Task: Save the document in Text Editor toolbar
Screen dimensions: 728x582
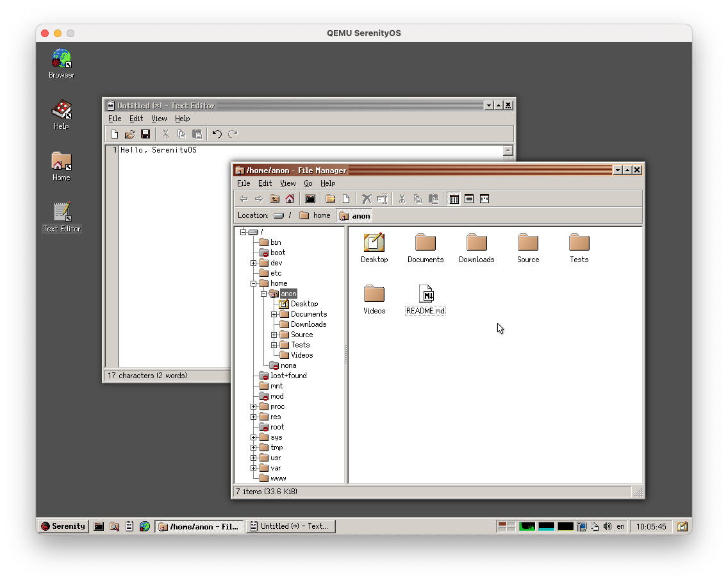Action: pyautogui.click(x=145, y=134)
